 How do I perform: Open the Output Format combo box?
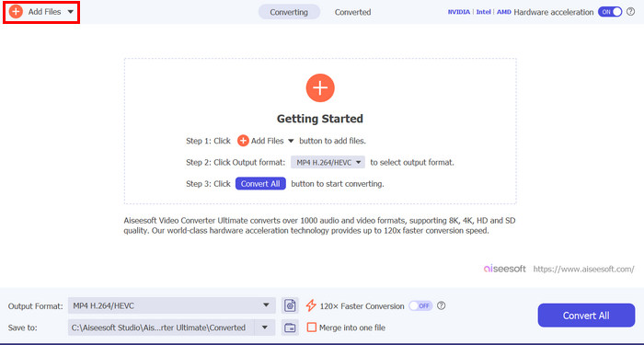(172, 305)
